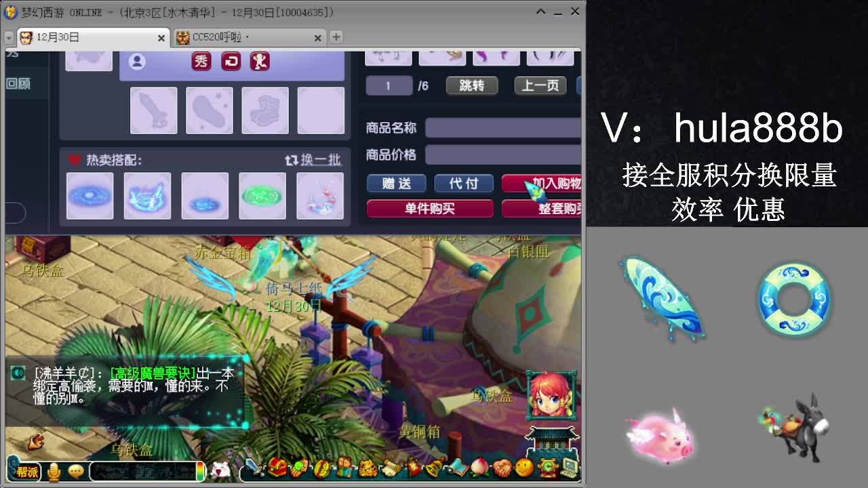Viewport: 868px width, 488px height.
Task: Click the golden bell icon
Action: [435, 468]
